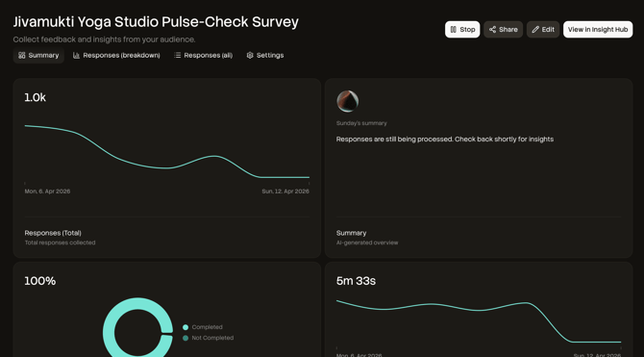Screen dimensions: 644x357
Task: Click the 5m 33s duration value
Action: tap(356, 281)
